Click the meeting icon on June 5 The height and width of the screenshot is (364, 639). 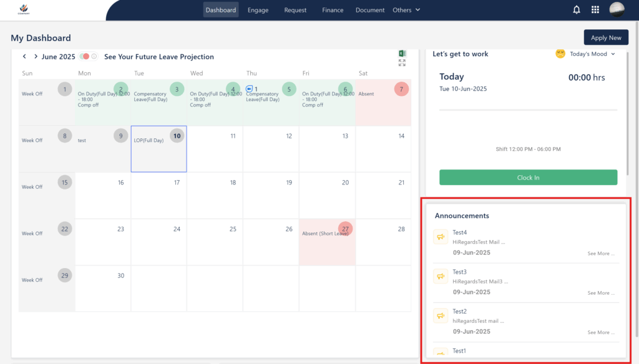click(250, 89)
